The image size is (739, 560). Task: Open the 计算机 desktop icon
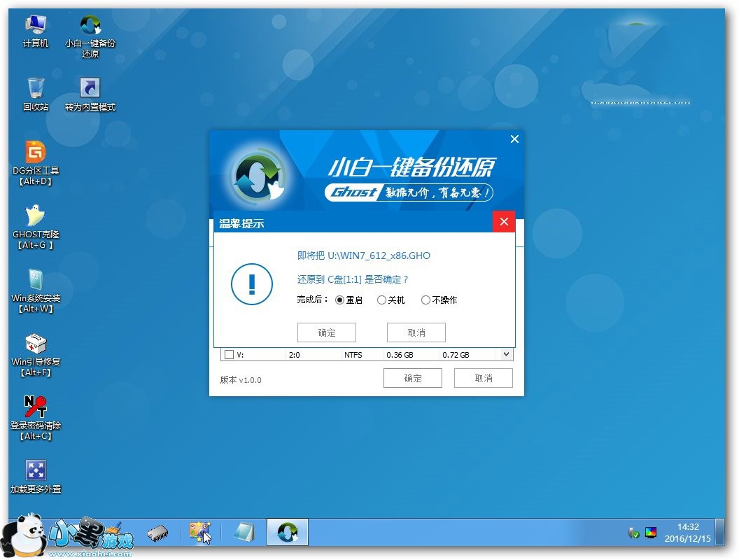(36, 31)
